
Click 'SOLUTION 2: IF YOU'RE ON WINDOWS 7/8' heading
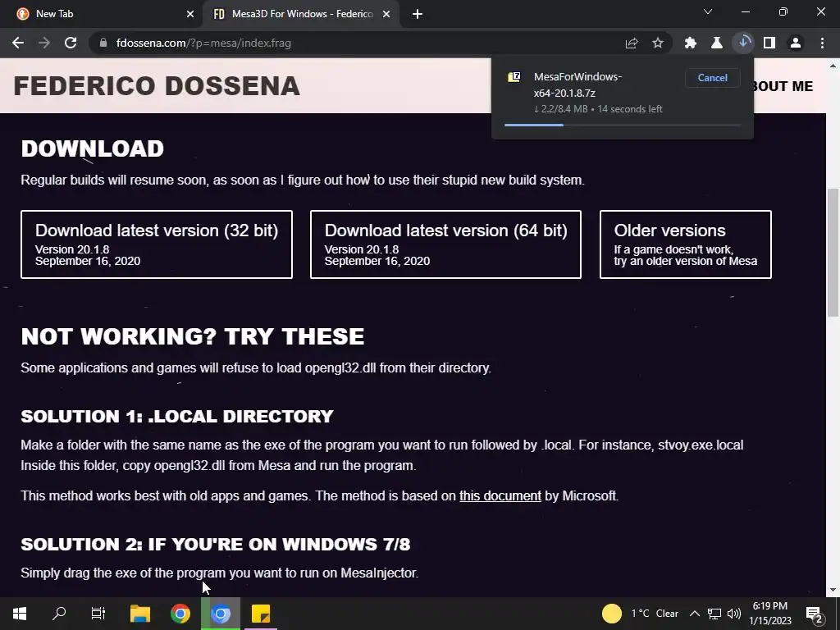[x=216, y=545]
